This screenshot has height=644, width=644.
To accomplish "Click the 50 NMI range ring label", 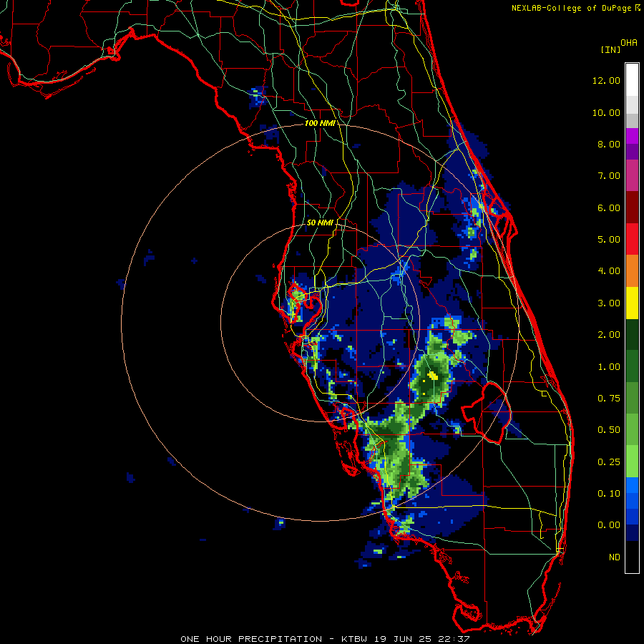I will tap(320, 223).
